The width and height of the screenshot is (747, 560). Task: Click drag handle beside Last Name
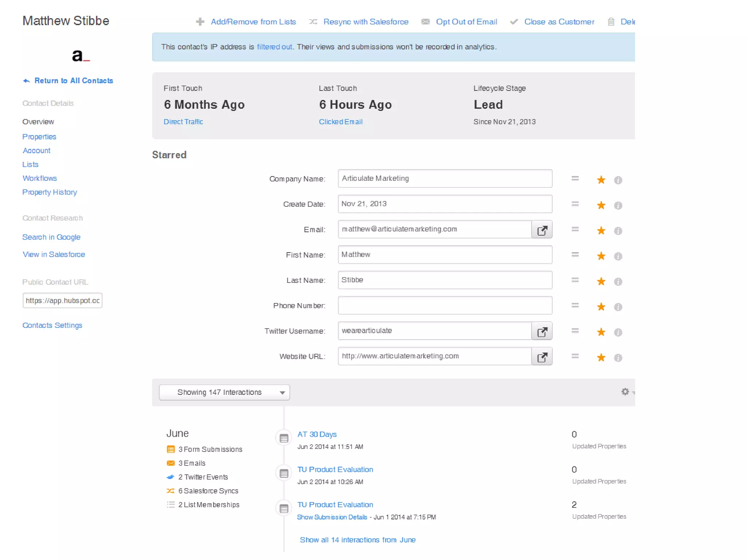pyautogui.click(x=575, y=280)
